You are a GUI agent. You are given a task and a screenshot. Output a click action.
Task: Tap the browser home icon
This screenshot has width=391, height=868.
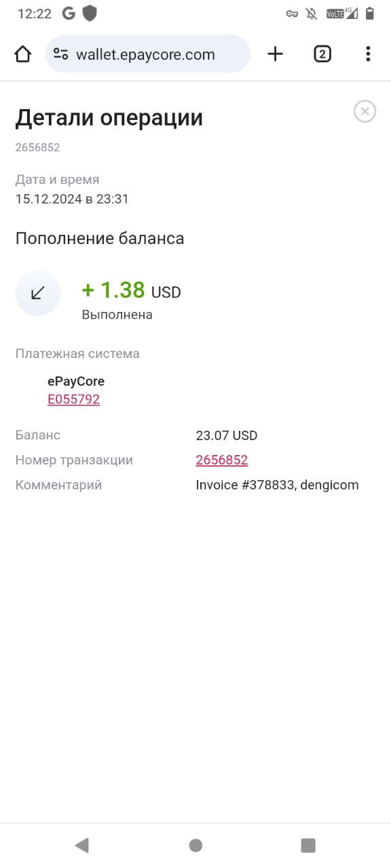pos(22,54)
